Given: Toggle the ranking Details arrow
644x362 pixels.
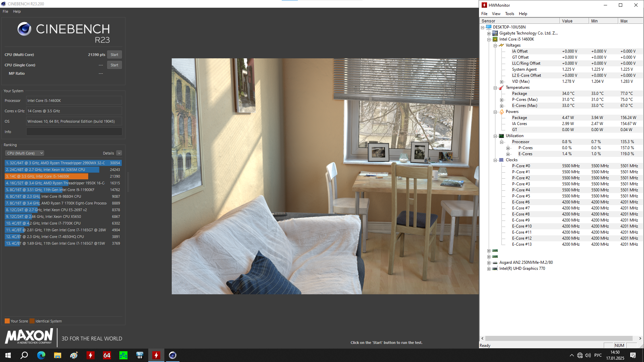Looking at the screenshot, I should pos(119,153).
